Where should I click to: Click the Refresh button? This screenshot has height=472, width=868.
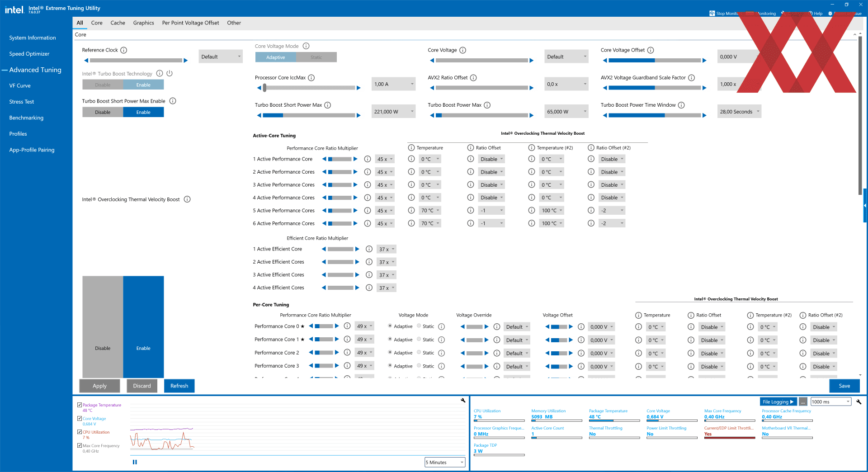click(179, 386)
